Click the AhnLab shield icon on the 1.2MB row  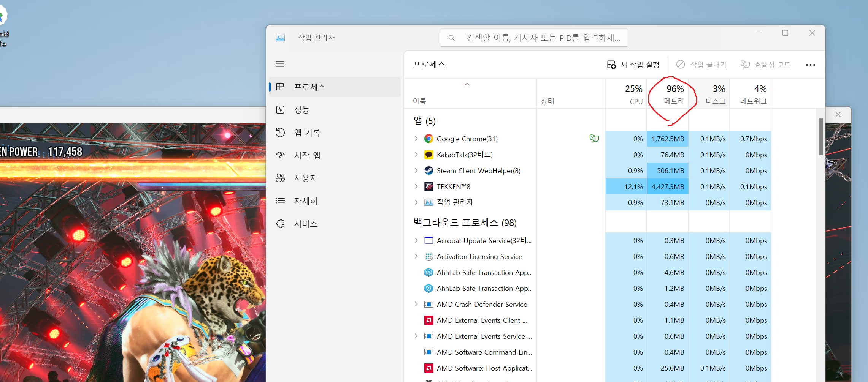(428, 288)
